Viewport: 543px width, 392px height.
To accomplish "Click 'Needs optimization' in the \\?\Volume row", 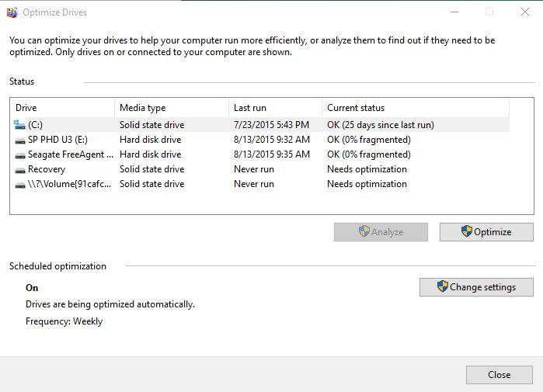I will point(367,184).
